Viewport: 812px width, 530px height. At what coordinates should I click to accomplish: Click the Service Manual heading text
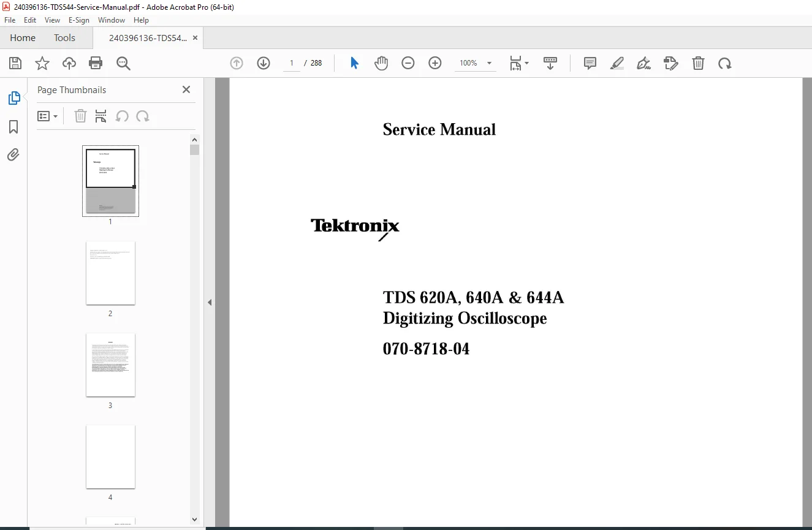[439, 129]
